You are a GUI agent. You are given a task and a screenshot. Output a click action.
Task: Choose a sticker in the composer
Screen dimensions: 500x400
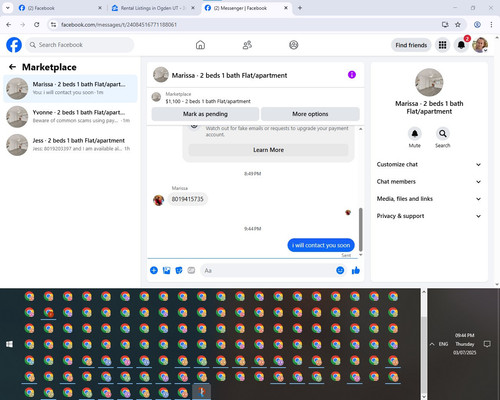(179, 270)
